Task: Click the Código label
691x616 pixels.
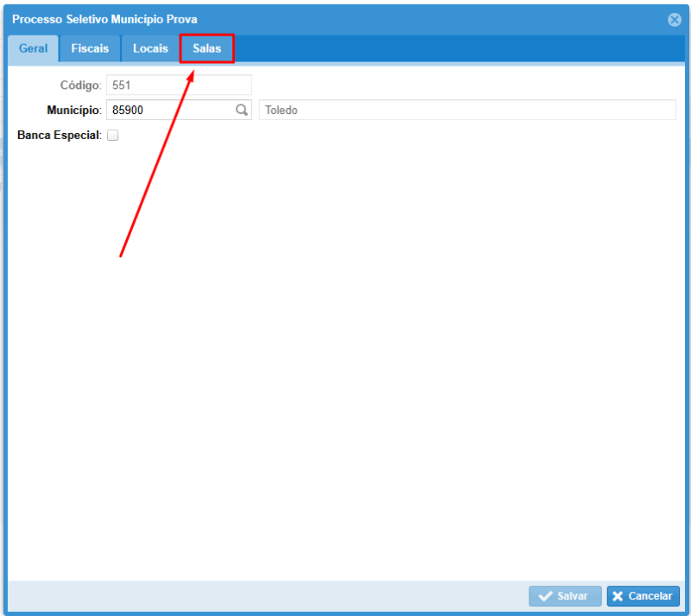Action: coord(79,85)
